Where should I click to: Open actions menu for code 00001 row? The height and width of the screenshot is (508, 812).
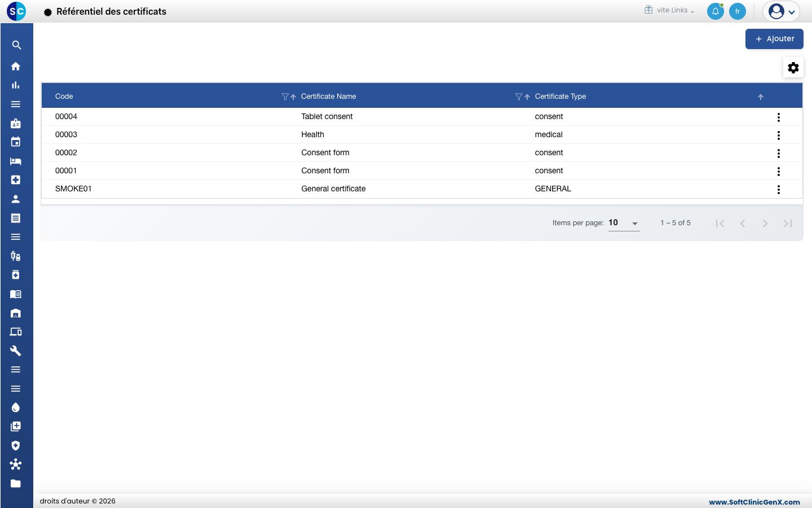(x=779, y=172)
